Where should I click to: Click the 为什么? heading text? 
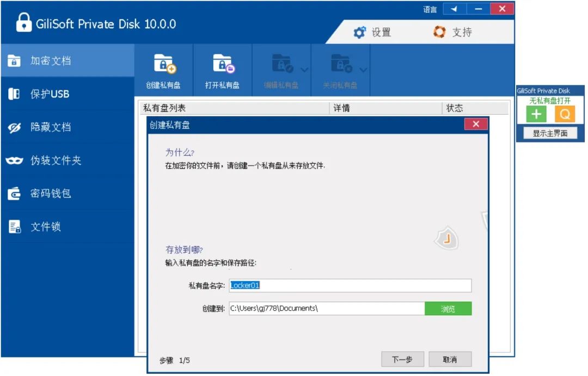tap(180, 152)
